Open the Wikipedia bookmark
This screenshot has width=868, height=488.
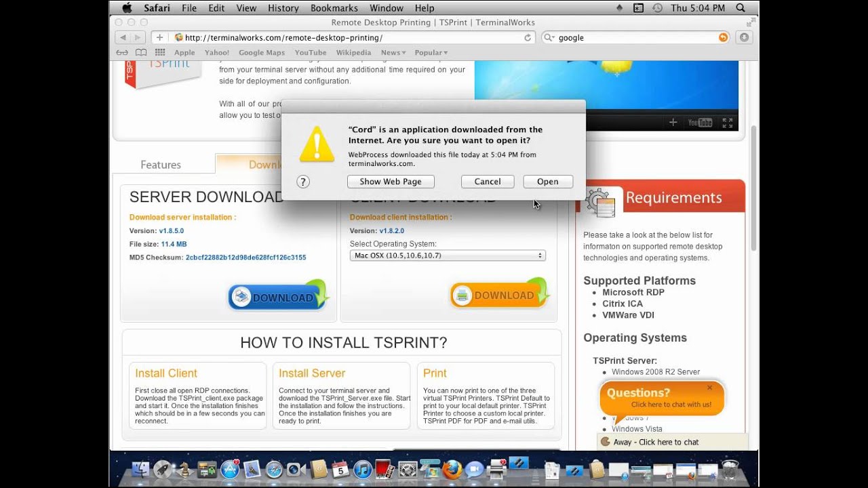(x=354, y=52)
